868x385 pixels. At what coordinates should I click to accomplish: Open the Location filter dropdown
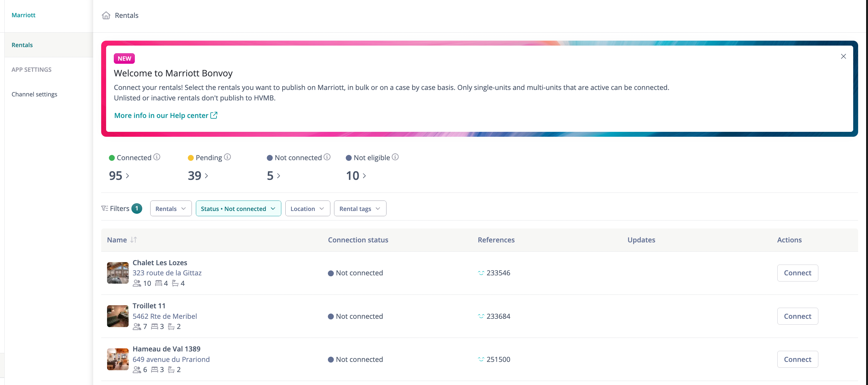pyautogui.click(x=307, y=209)
